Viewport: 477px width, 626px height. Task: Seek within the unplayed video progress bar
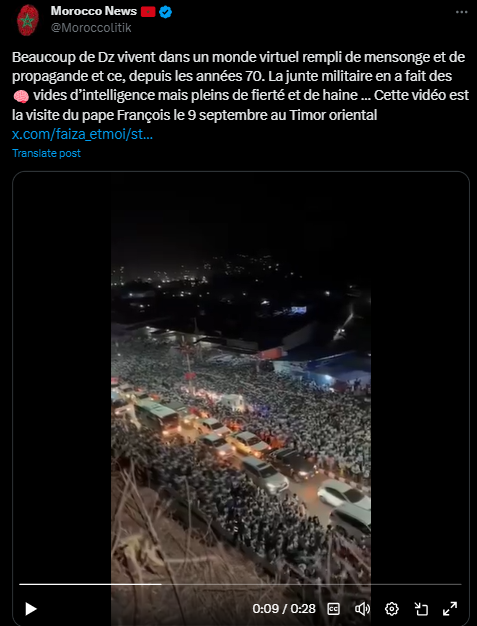(x=311, y=584)
